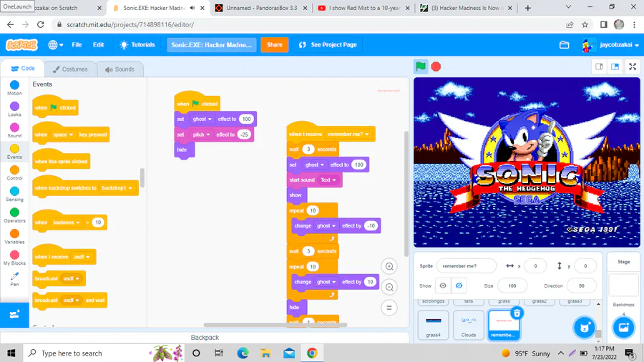Switch to the Sounds tab
This screenshot has height=362, width=644.
coord(120,69)
